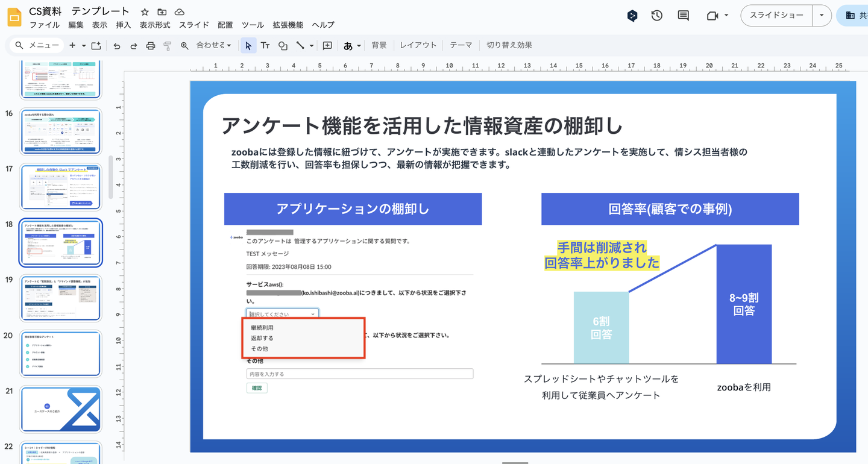Screen dimensions: 868x464
Task: Open the 拡張機能 menu
Action: (x=288, y=25)
